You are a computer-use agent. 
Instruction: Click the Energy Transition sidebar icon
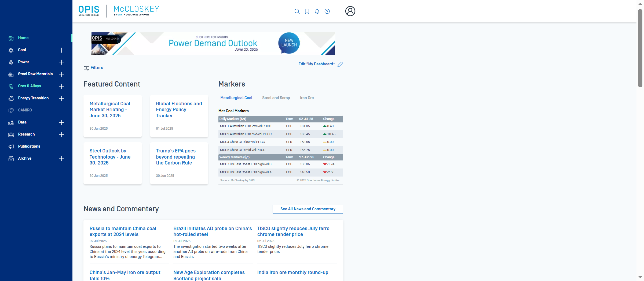11,98
